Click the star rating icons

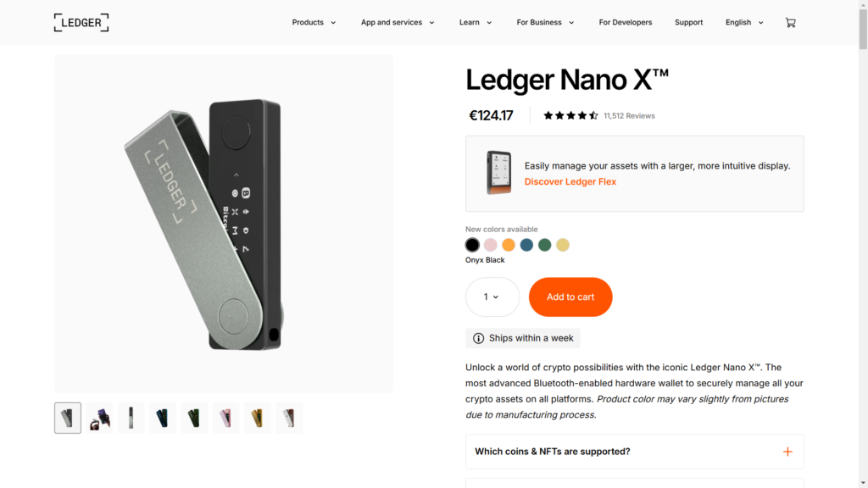pyautogui.click(x=570, y=116)
